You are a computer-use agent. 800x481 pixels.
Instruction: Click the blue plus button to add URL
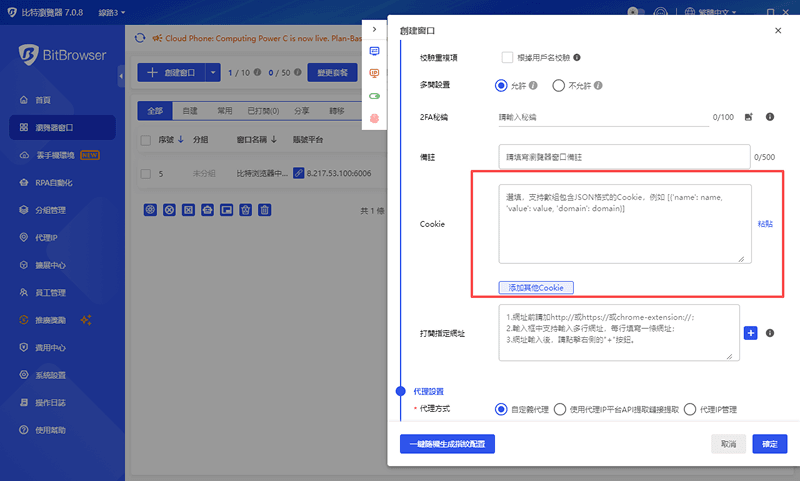(751, 332)
